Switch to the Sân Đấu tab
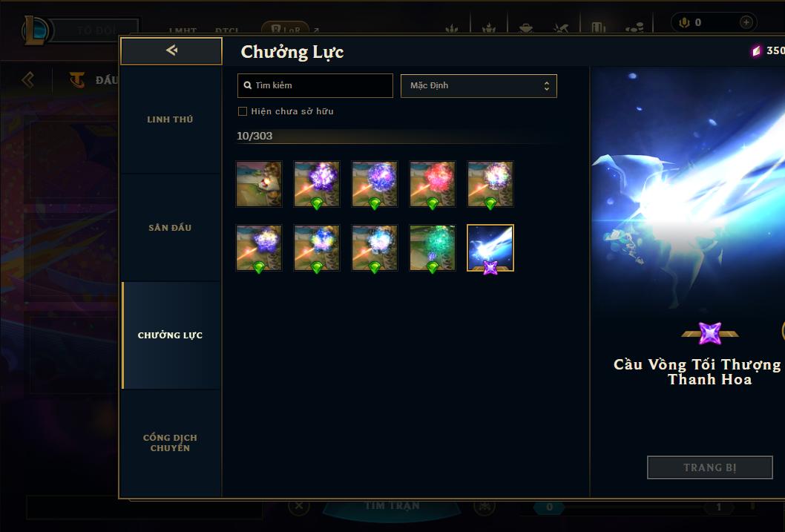The width and height of the screenshot is (785, 532). pyautogui.click(x=170, y=228)
